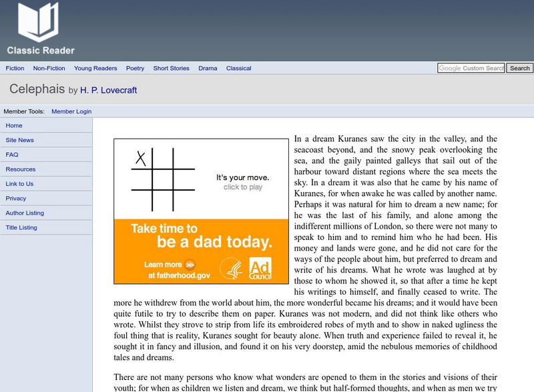Viewport: 534px width, 392px height.
Task: Focus the Google Custom Search field
Action: (471, 68)
